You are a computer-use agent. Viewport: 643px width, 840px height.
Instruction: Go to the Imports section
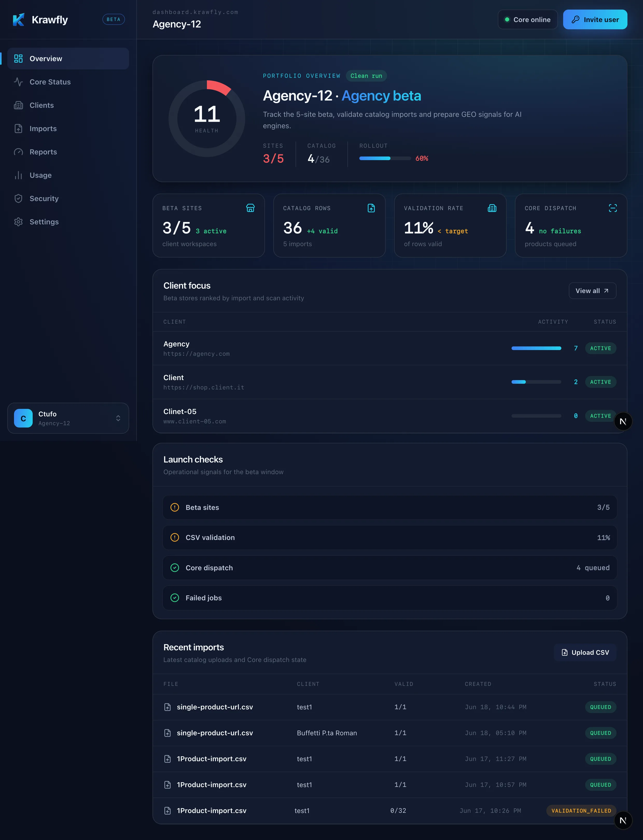pyautogui.click(x=68, y=129)
